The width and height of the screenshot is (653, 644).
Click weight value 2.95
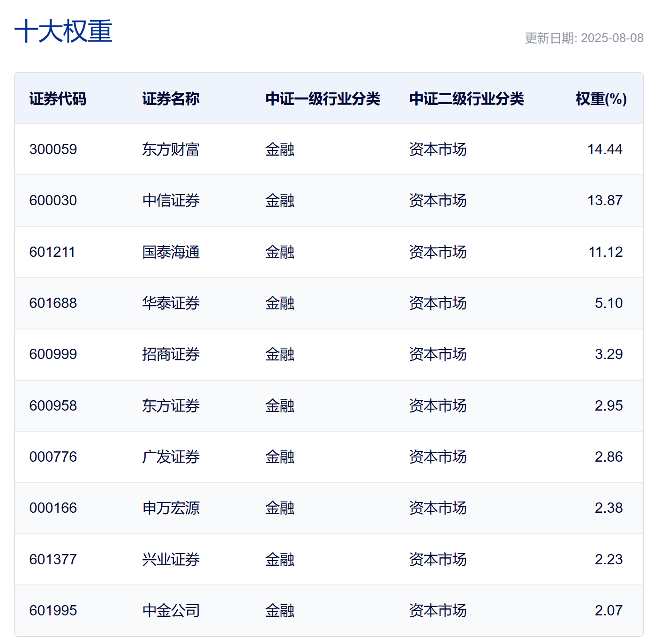pos(608,406)
